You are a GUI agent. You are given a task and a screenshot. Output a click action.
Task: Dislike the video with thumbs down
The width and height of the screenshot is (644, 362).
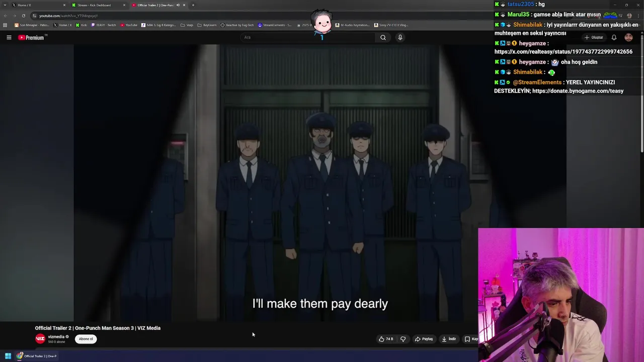pyautogui.click(x=403, y=339)
